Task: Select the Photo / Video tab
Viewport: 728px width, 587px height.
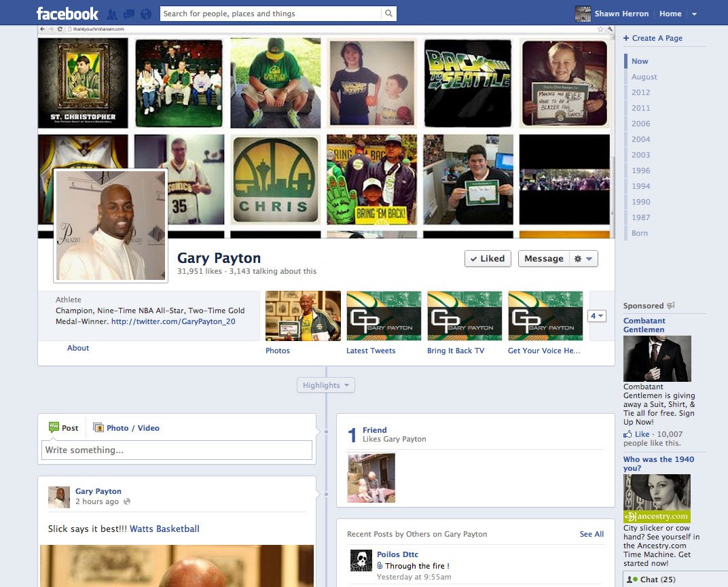Action: tap(126, 428)
